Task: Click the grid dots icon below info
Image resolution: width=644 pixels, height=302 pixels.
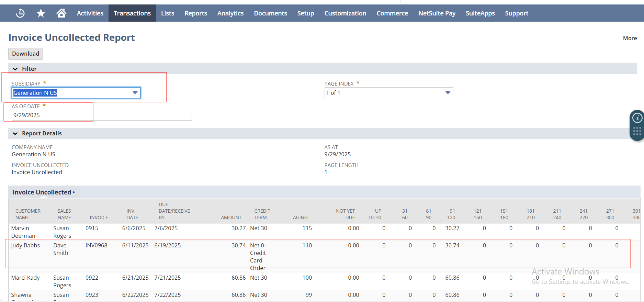Action: (x=637, y=131)
